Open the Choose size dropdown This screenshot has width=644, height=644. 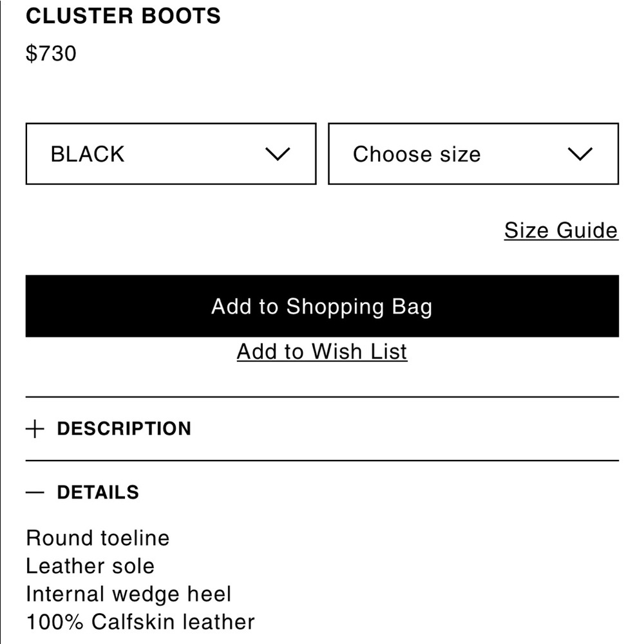473,153
